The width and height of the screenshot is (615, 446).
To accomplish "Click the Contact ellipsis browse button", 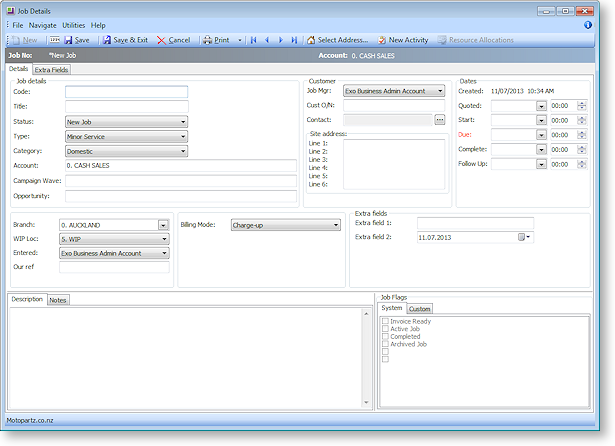I will click(439, 120).
